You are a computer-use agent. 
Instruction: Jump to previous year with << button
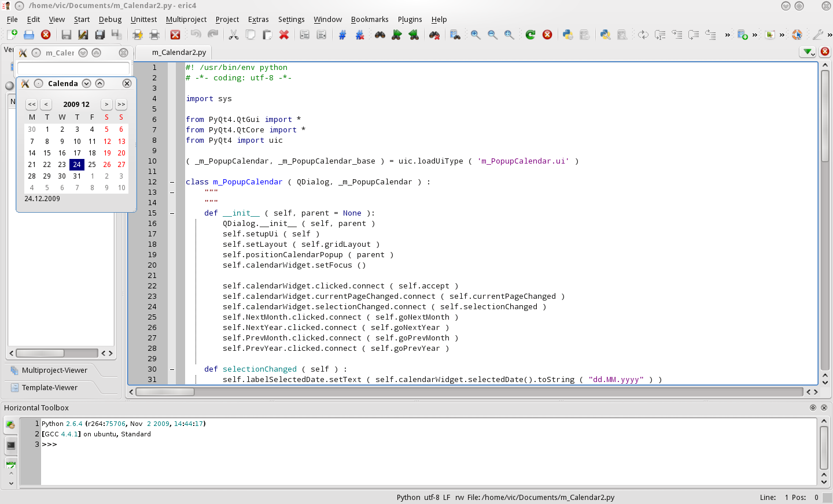tap(32, 105)
